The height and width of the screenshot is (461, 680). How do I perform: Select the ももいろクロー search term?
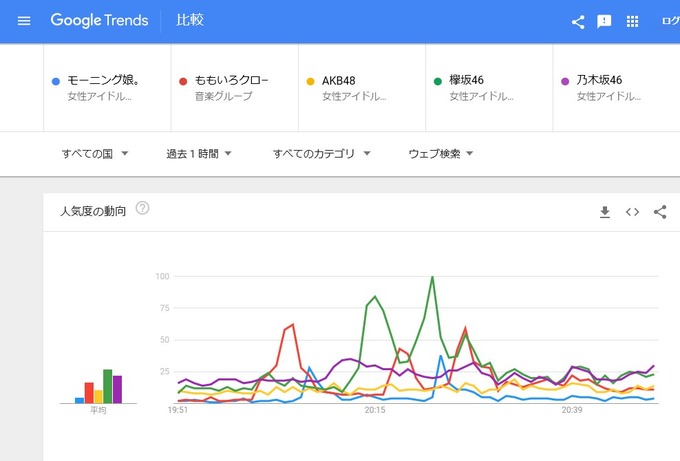[231, 81]
